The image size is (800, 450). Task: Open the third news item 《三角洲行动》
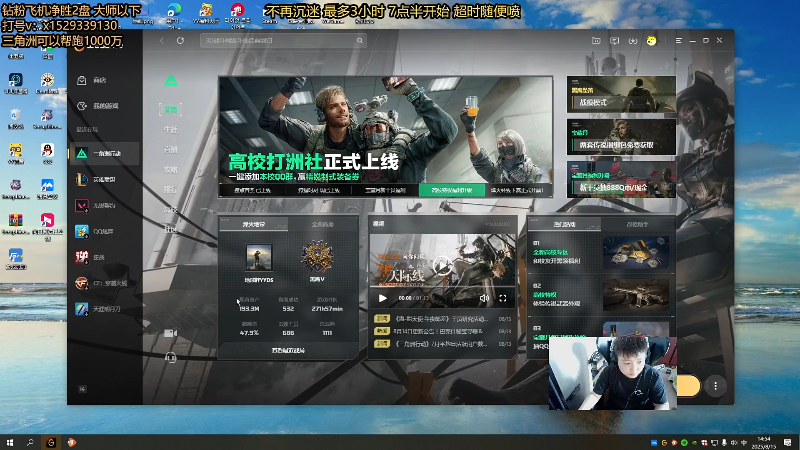click(x=442, y=344)
